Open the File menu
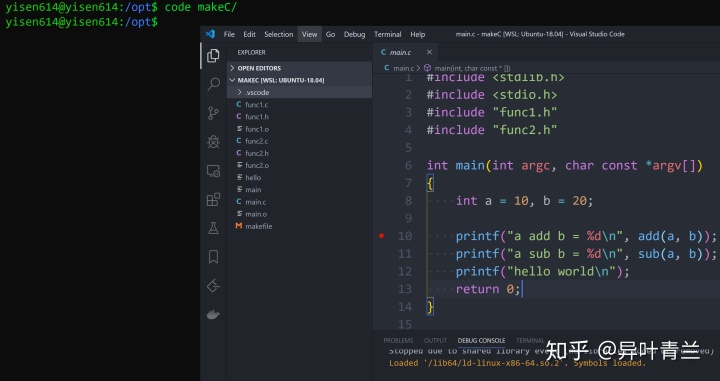Screen dimensions: 720x381 (229, 34)
